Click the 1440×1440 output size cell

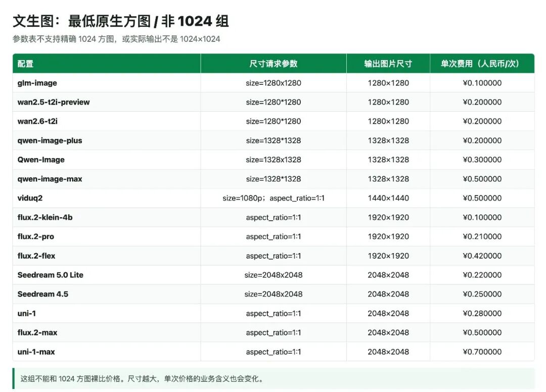click(388, 198)
